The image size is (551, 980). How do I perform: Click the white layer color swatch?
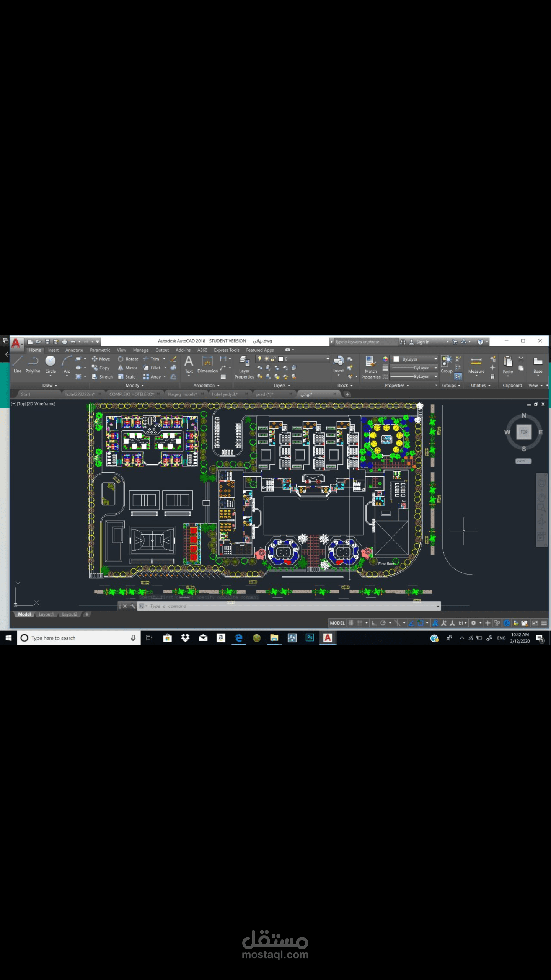(x=281, y=359)
